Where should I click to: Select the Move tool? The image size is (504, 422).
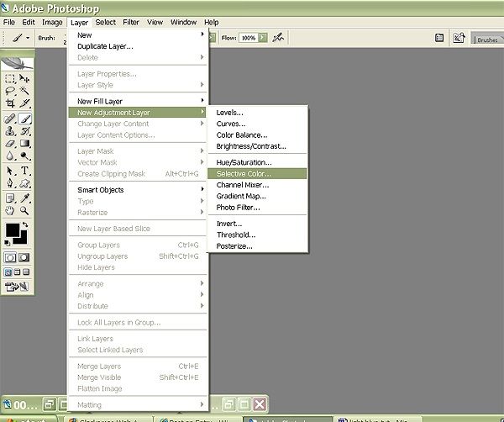pos(24,79)
